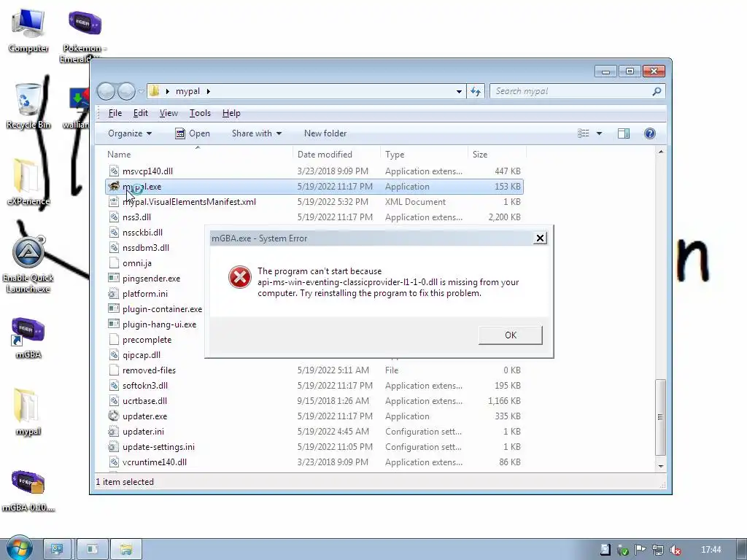Image resolution: width=747 pixels, height=560 pixels.
Task: Select the platform.ini icon
Action: point(113,294)
